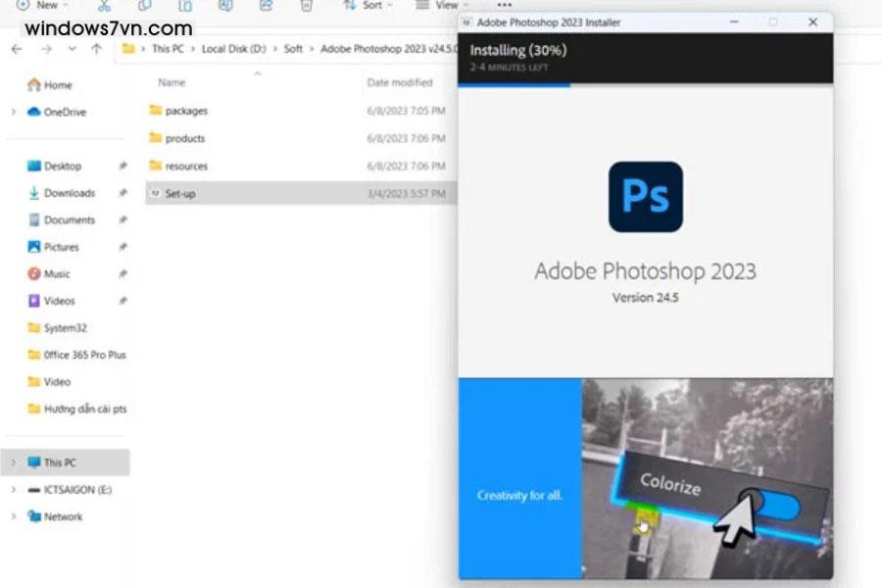Click the Delete (trash) icon in the toolbar
Image resolution: width=882 pixels, height=588 pixels.
pos(306,7)
